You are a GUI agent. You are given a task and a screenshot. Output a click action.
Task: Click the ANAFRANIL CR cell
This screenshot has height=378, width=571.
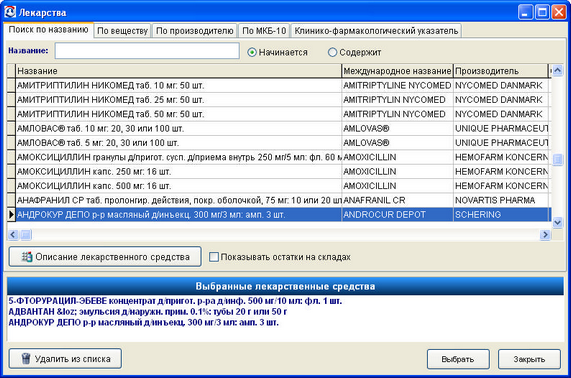pos(397,200)
